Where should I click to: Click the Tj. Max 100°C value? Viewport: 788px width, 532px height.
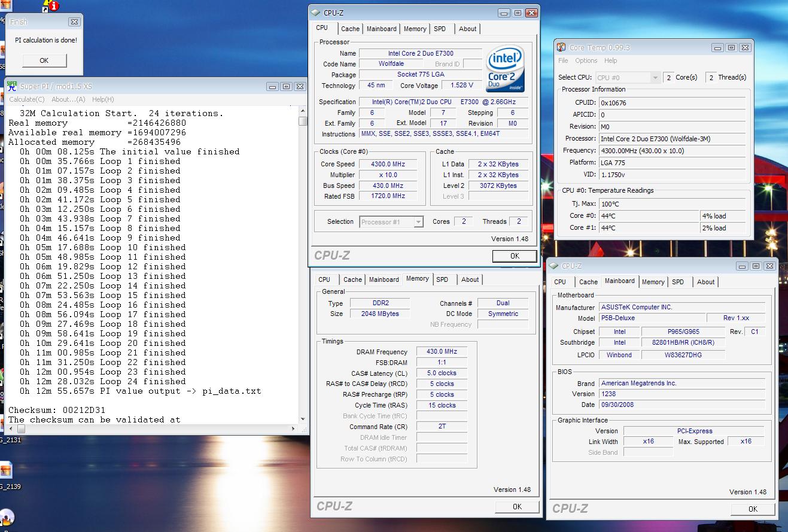pos(673,203)
